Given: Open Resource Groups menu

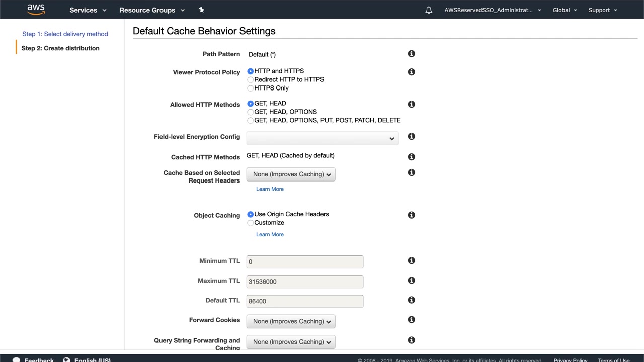Looking at the screenshot, I should pyautogui.click(x=152, y=10).
